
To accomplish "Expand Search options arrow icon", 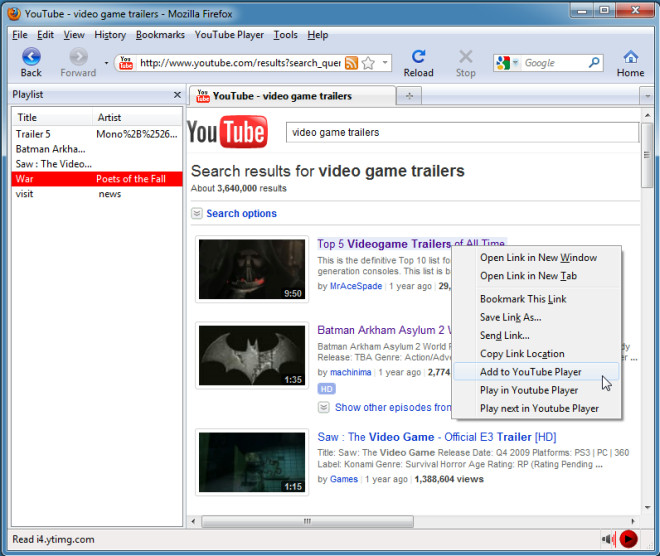I will click(x=197, y=213).
